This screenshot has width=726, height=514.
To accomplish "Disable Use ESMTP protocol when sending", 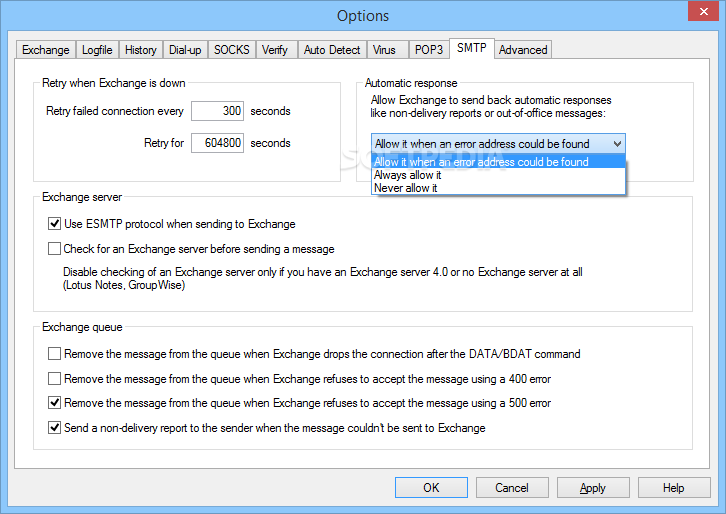I will pyautogui.click(x=54, y=224).
